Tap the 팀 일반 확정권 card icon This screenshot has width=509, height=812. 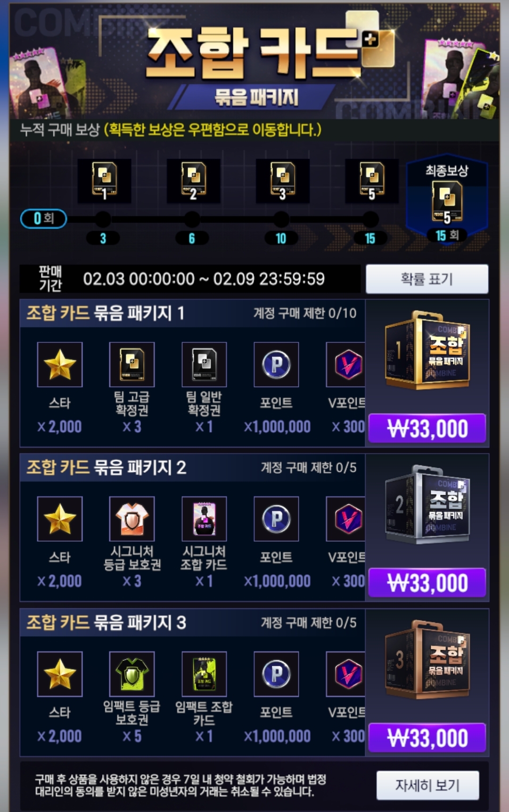click(x=204, y=365)
